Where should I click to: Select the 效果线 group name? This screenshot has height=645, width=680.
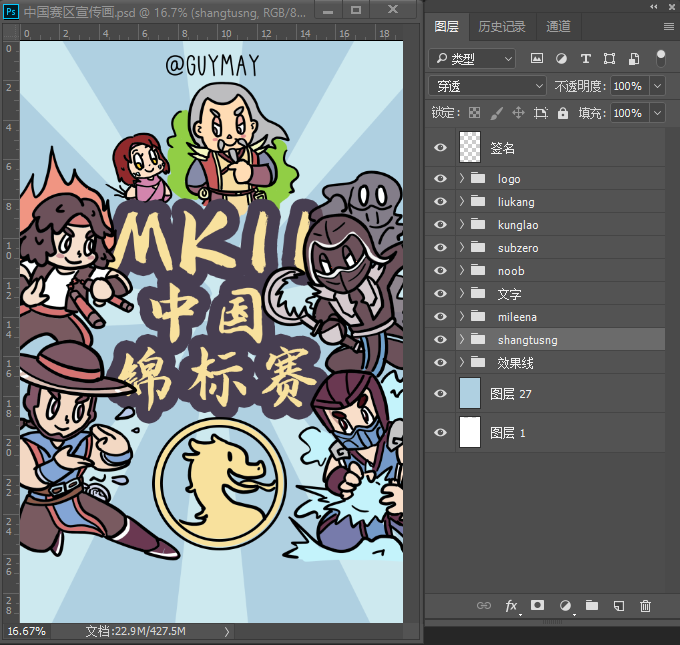click(x=515, y=363)
